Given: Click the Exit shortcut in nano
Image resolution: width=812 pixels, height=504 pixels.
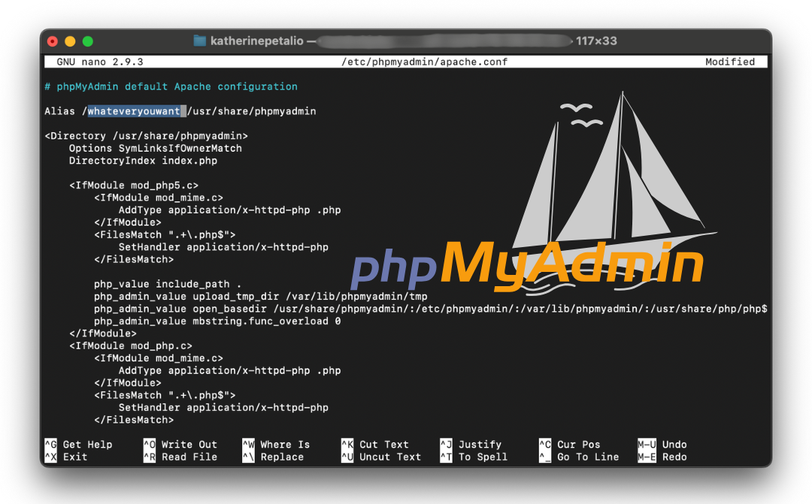Looking at the screenshot, I should 74,456.
